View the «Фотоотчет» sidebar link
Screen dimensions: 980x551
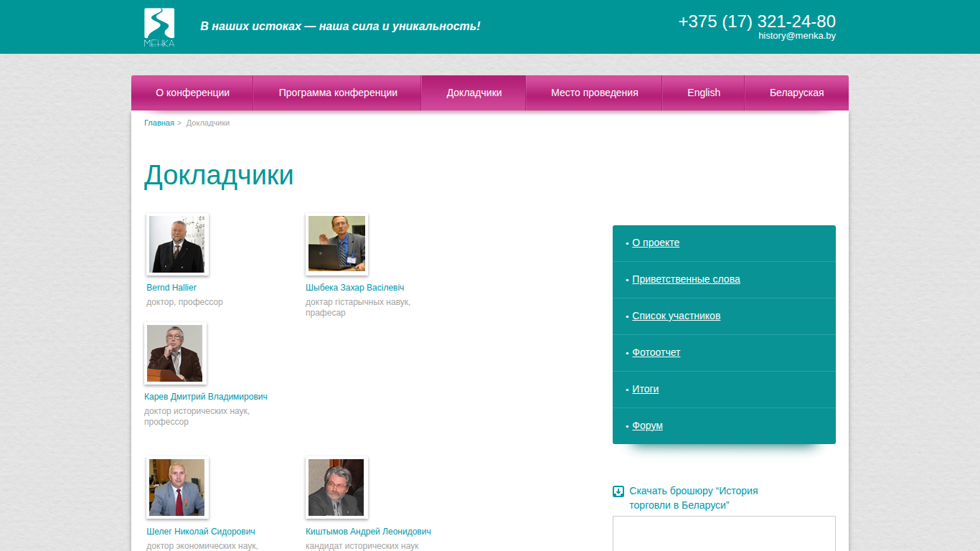(656, 352)
